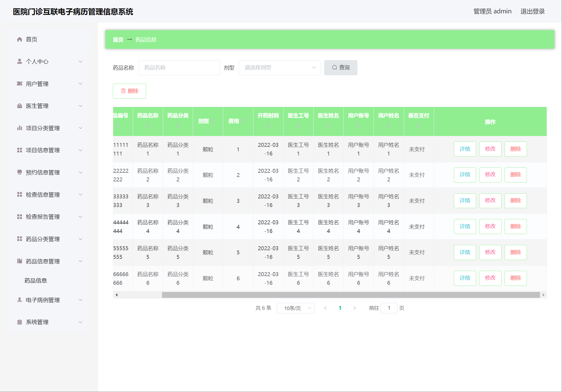Image resolution: width=562 pixels, height=392 pixels.
Task: Select the 药品信息 submenu item
Action: [x=36, y=281]
